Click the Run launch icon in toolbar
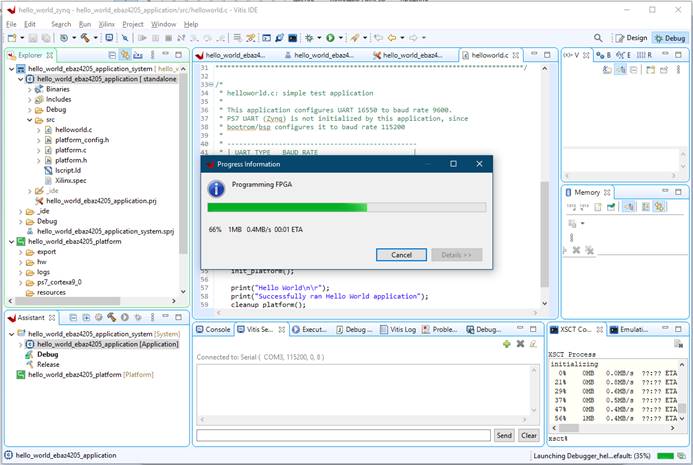 point(330,38)
